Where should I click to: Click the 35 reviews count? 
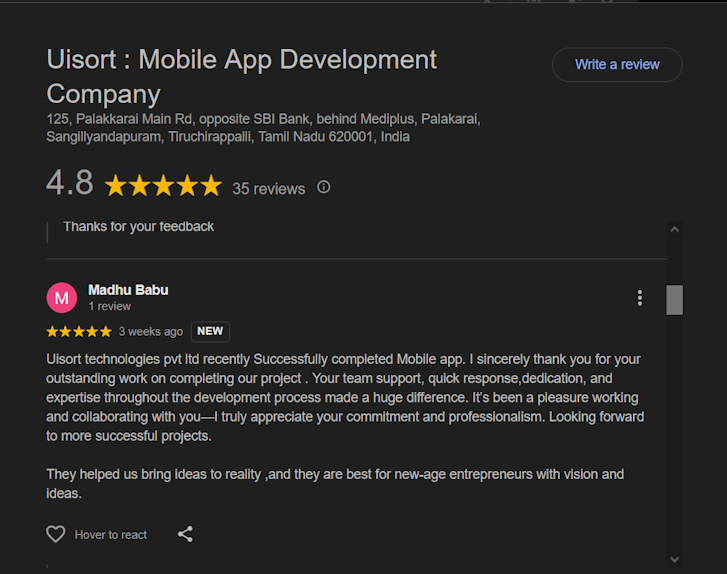[268, 188]
